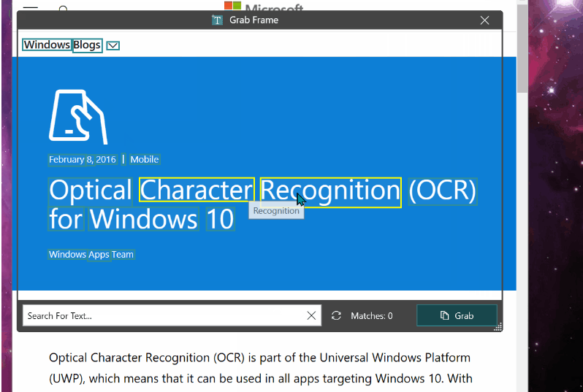Select the 'Blogs' word border

coord(87,45)
